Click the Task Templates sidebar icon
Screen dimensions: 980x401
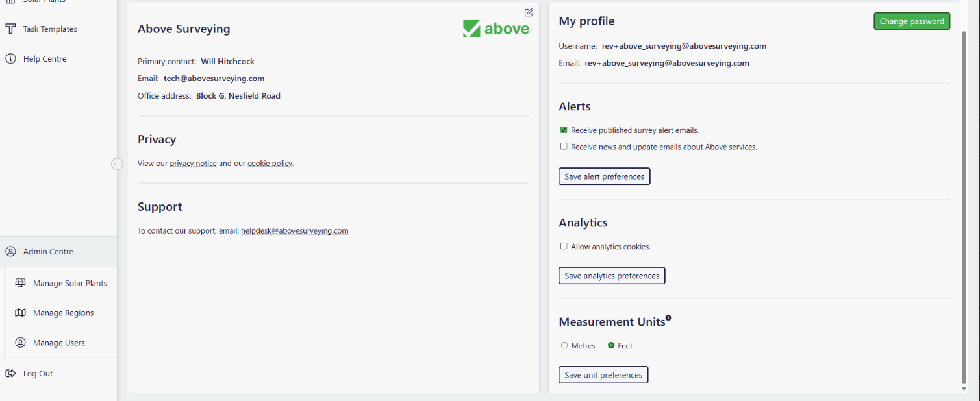pyautogui.click(x=10, y=29)
